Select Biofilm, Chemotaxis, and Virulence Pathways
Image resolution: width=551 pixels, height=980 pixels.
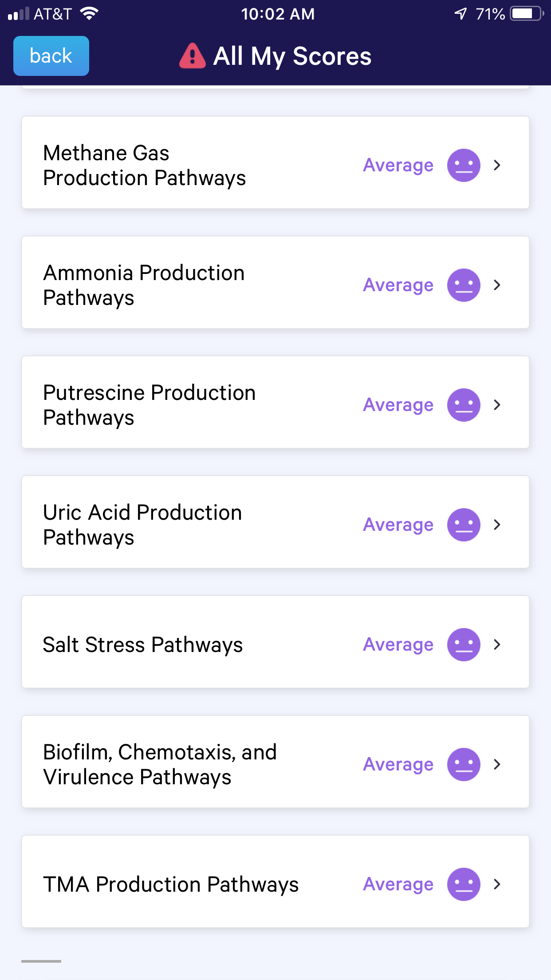click(160, 764)
